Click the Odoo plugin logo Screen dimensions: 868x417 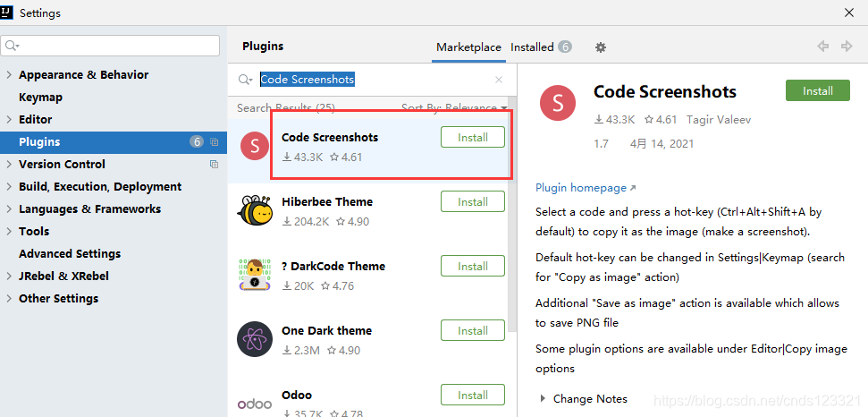tap(255, 404)
